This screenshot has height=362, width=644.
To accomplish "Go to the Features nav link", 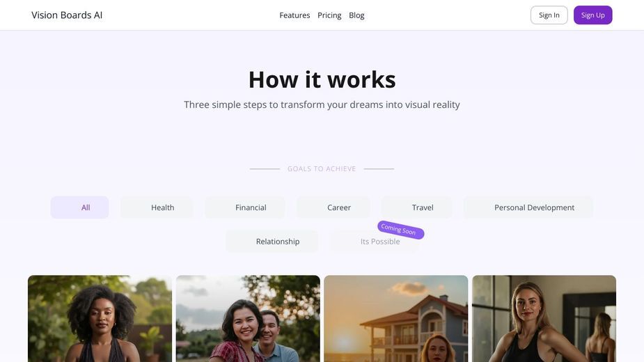I will (294, 15).
